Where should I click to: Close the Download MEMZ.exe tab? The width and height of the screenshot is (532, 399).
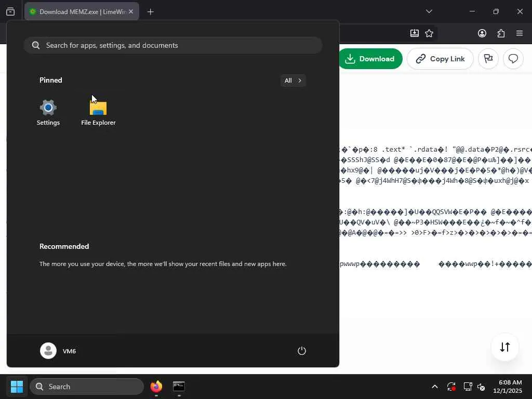coord(131,11)
